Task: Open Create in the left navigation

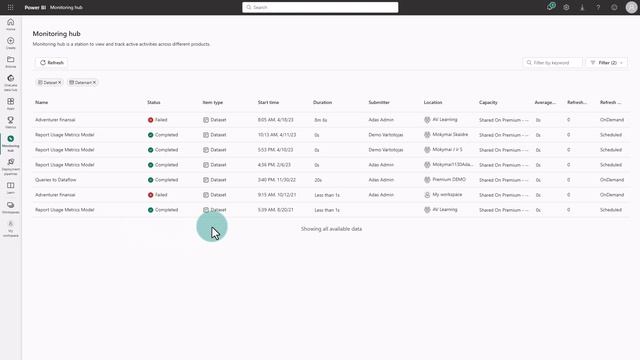Action: (x=11, y=43)
